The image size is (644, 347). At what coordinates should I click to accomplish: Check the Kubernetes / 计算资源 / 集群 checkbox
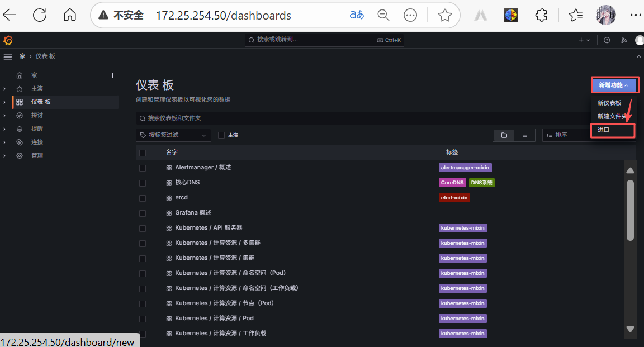[143, 258]
